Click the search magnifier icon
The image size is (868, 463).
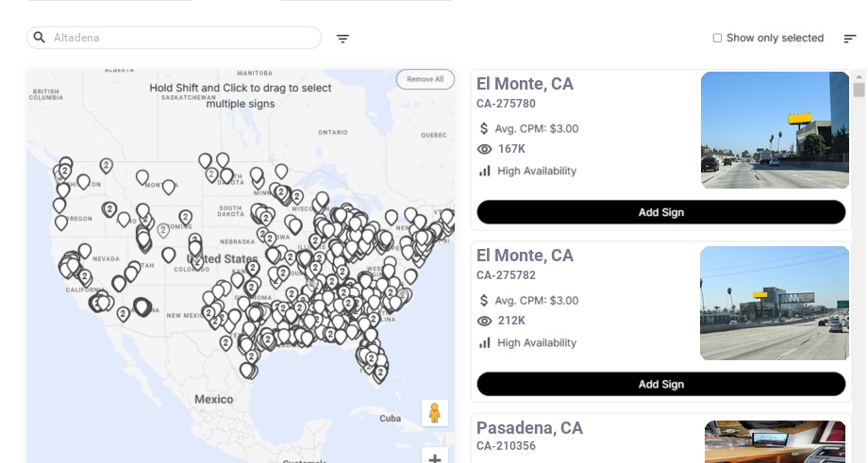(40, 38)
